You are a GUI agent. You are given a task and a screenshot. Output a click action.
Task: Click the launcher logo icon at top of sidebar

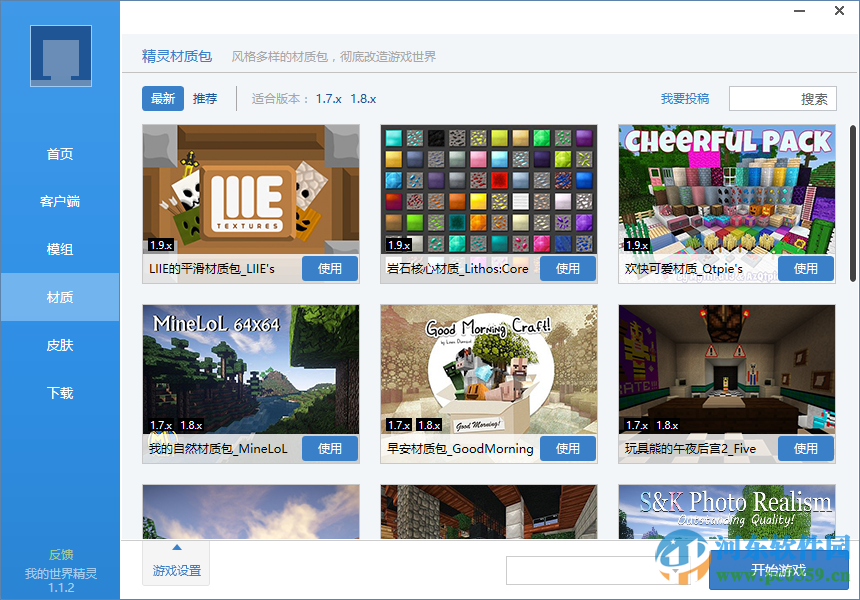59,55
